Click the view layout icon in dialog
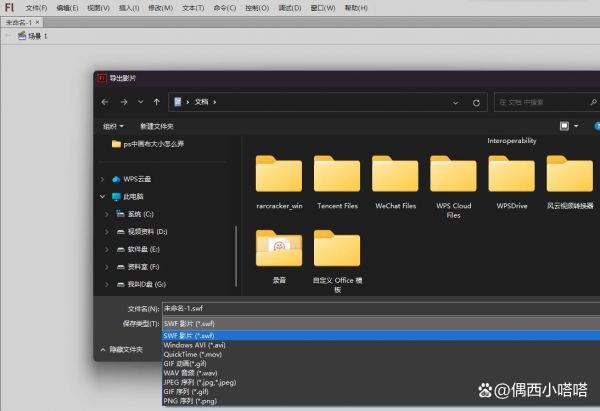The height and width of the screenshot is (411, 600). (565, 126)
